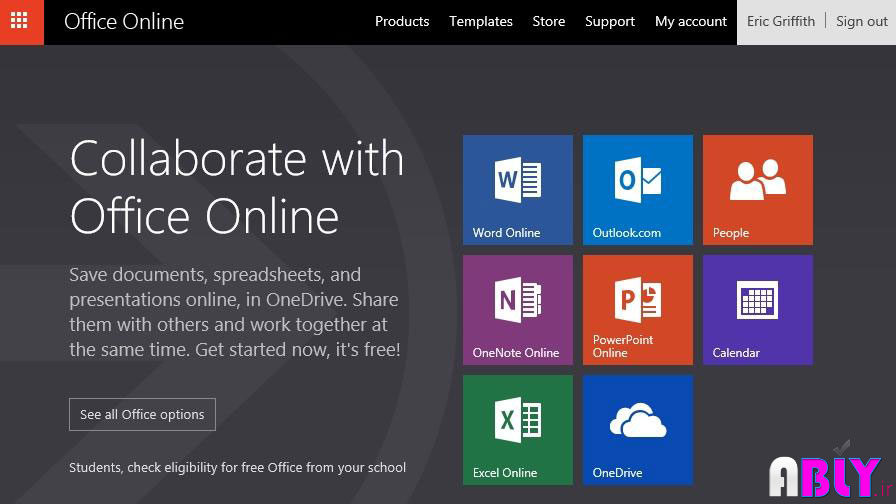The height and width of the screenshot is (504, 896).
Task: Open the Store menu item
Action: pos(549,22)
